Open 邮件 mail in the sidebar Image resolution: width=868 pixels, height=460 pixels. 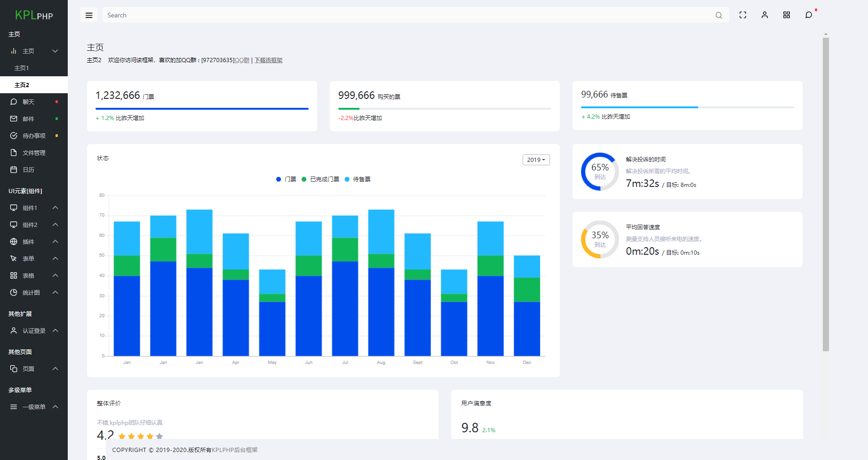pos(28,119)
